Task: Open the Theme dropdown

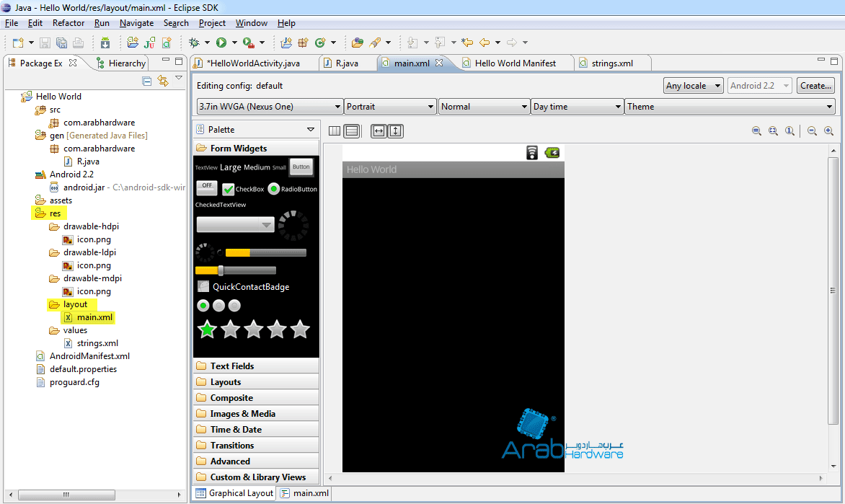Action: click(730, 107)
